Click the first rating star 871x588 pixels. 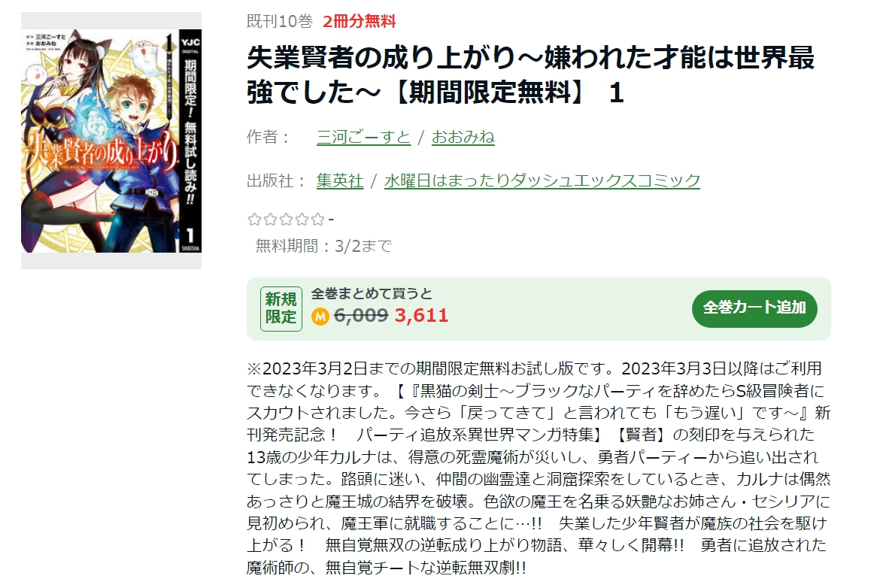coord(254,220)
